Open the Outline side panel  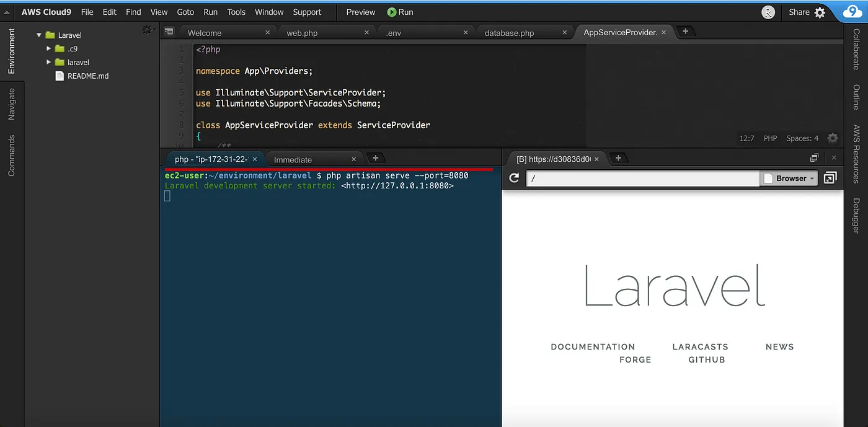(x=856, y=97)
